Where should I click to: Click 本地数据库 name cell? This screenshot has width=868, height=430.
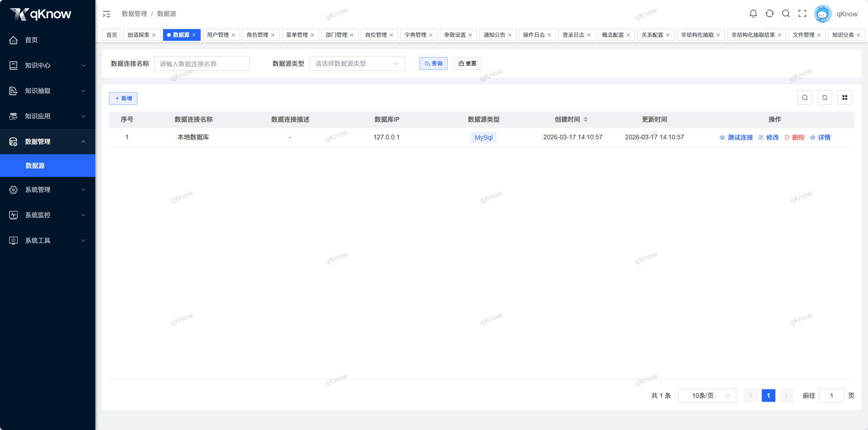[193, 137]
